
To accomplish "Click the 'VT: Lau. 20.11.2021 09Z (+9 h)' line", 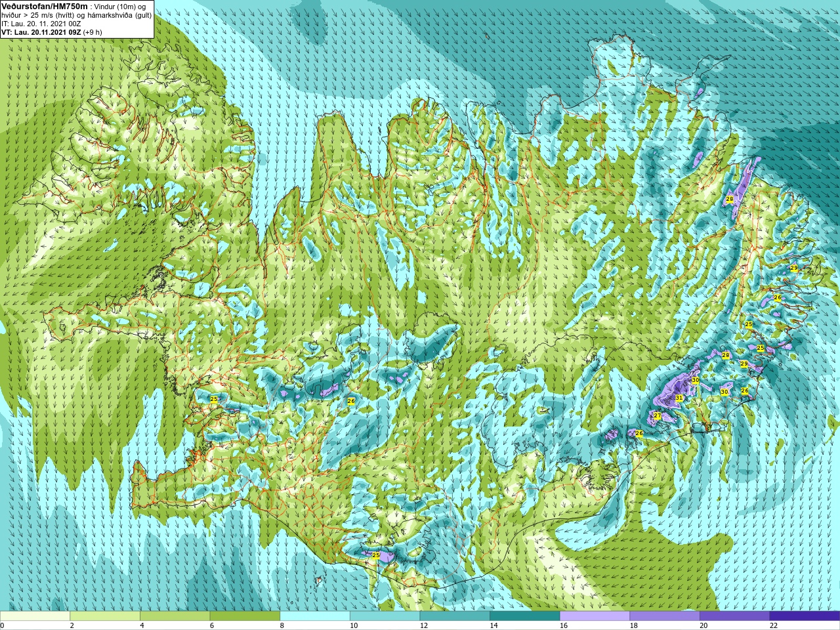I will [52, 31].
